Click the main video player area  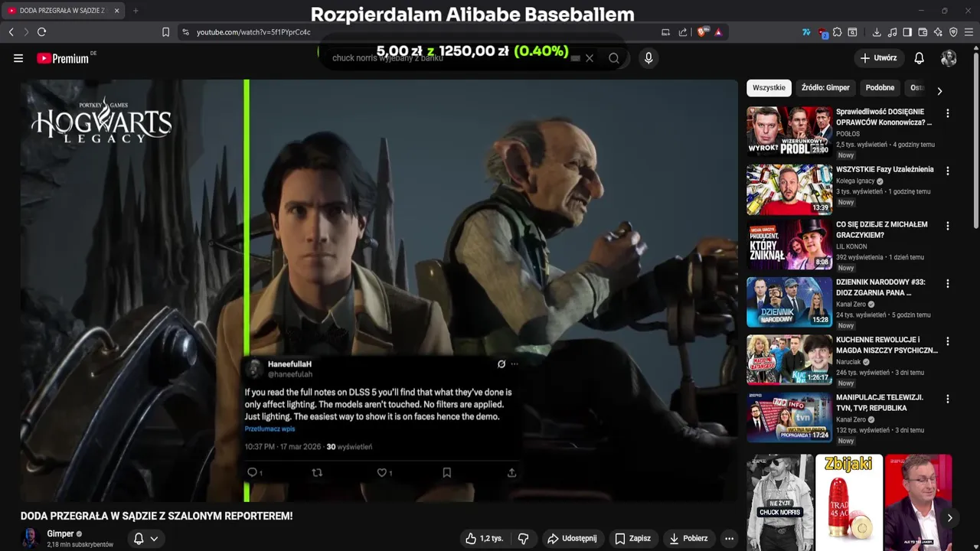[380, 291]
